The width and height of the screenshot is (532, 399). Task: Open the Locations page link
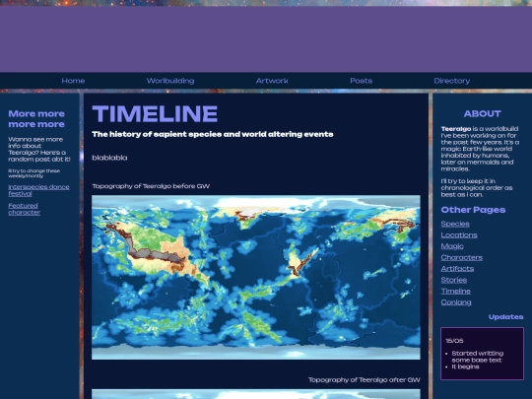tap(459, 235)
